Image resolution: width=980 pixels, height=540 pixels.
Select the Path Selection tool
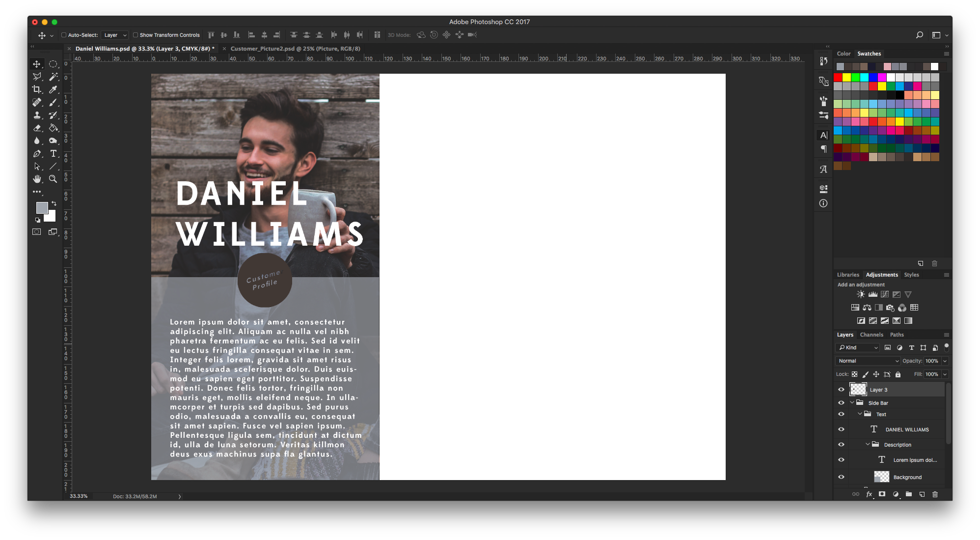37,167
